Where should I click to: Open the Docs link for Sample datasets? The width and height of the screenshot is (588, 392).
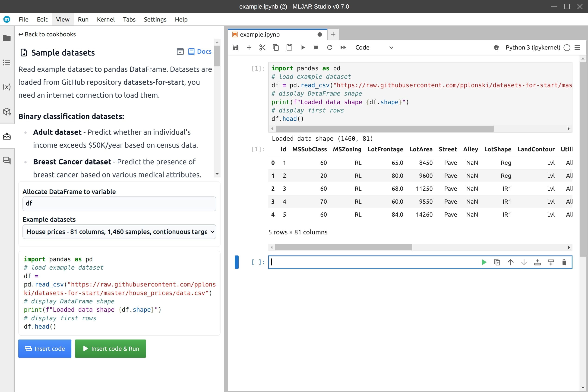click(200, 52)
